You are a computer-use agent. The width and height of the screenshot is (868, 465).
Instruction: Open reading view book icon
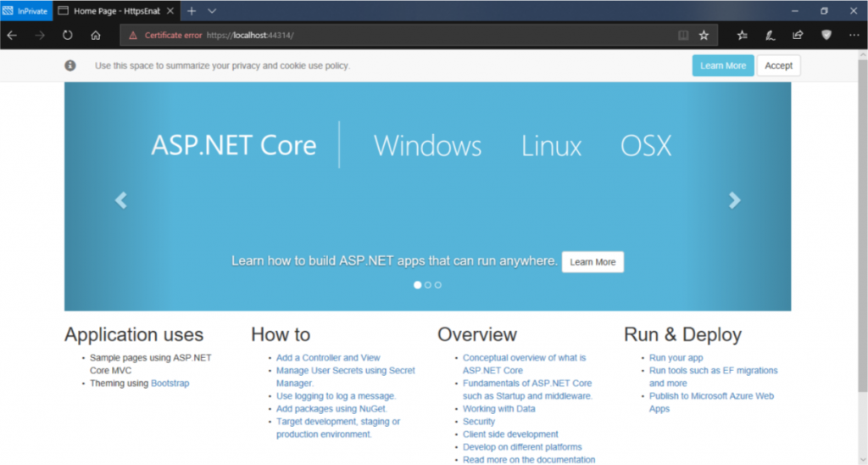(x=684, y=35)
